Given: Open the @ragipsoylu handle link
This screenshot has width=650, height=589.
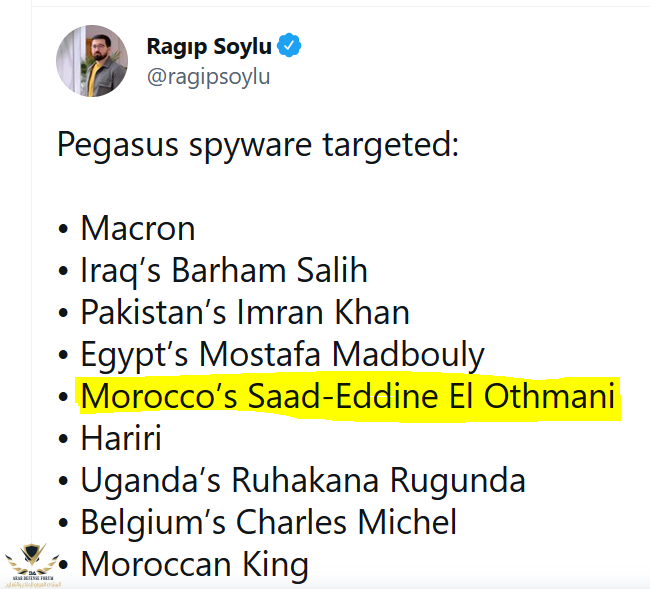Looking at the screenshot, I should click(208, 76).
